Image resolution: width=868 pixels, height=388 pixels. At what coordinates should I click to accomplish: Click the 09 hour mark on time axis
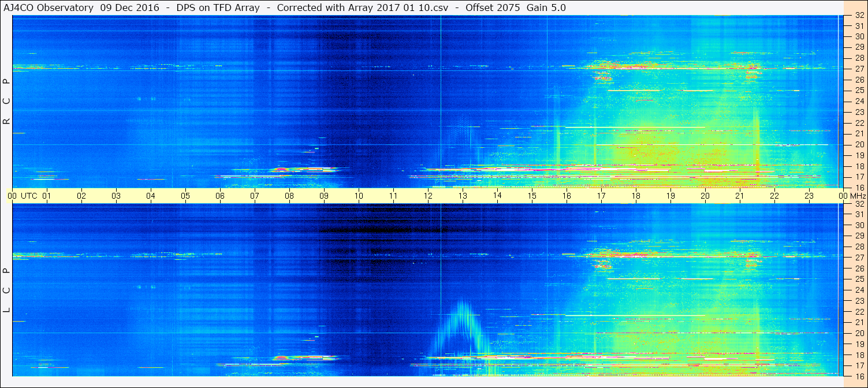(324, 196)
